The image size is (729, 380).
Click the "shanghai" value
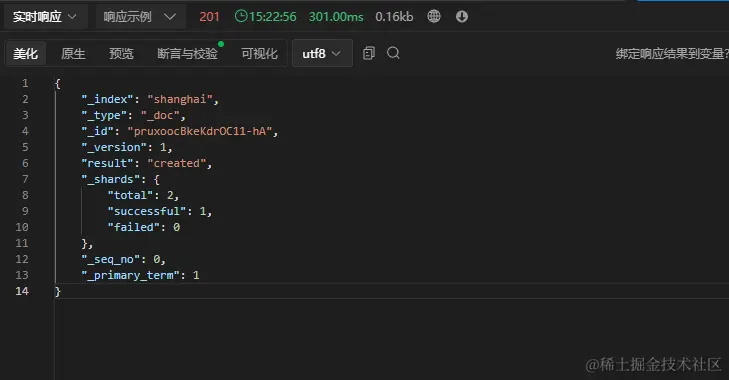pyautogui.click(x=180, y=99)
